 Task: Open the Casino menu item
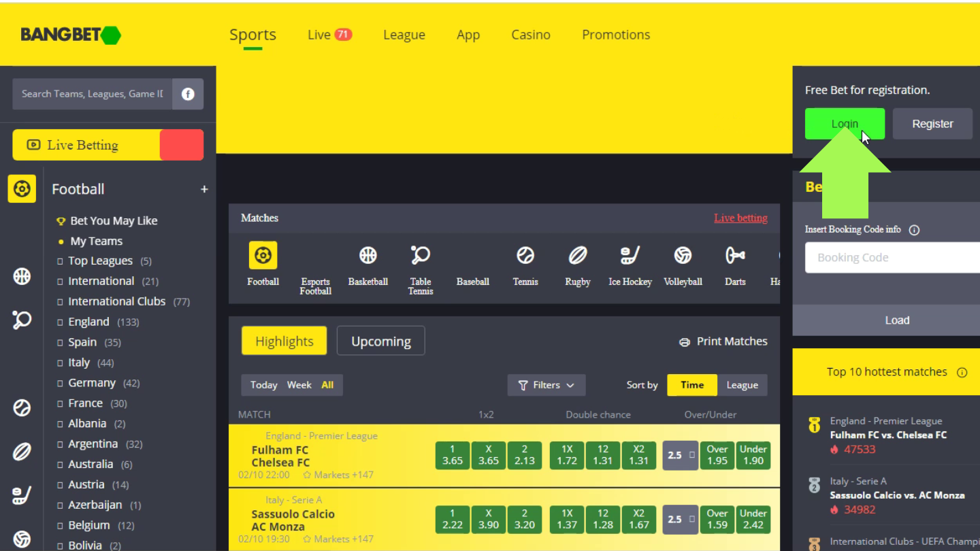(530, 35)
